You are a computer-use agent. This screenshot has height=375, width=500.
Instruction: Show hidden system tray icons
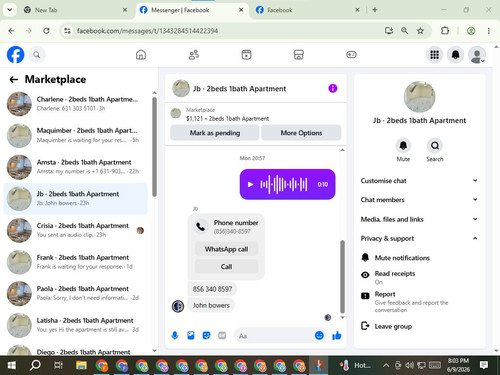coord(386,365)
